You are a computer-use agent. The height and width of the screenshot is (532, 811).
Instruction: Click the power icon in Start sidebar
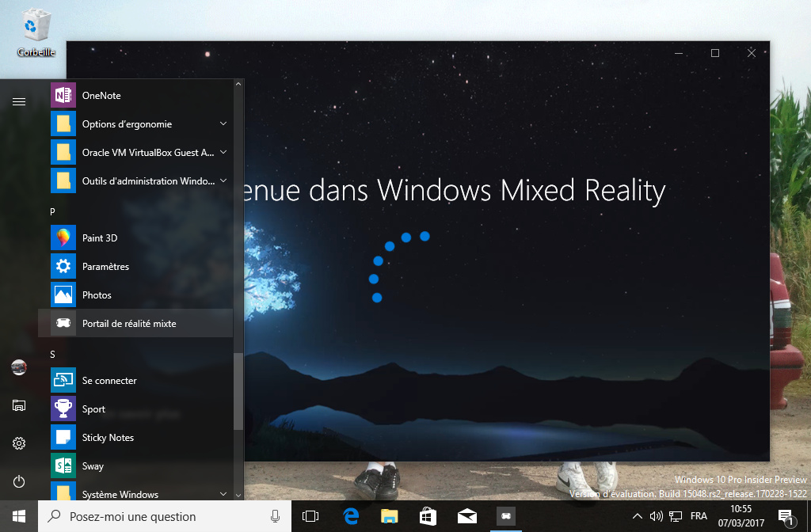[19, 481]
